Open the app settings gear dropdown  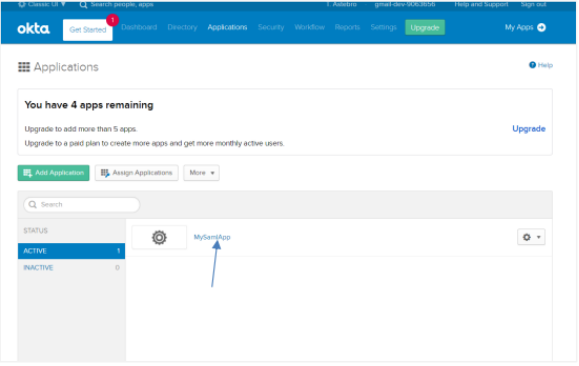click(531, 237)
